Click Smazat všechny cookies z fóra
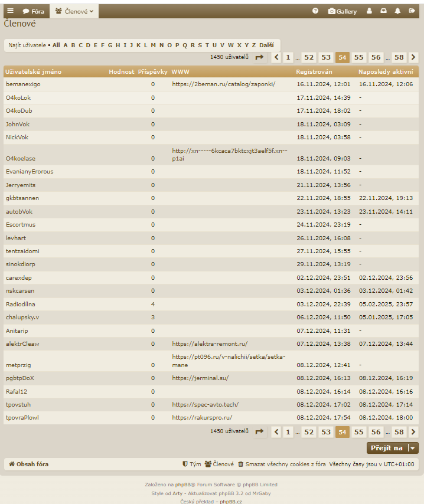The image size is (424, 504). (x=281, y=464)
